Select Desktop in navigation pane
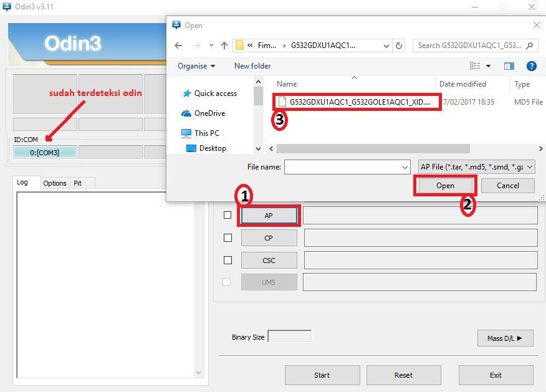 (x=206, y=148)
